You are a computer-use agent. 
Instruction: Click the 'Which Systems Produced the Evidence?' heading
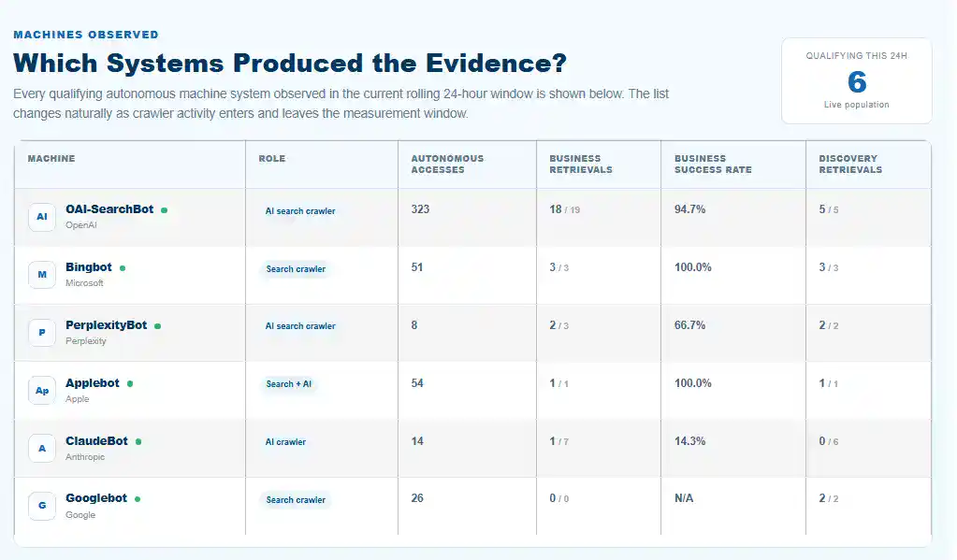coord(290,64)
